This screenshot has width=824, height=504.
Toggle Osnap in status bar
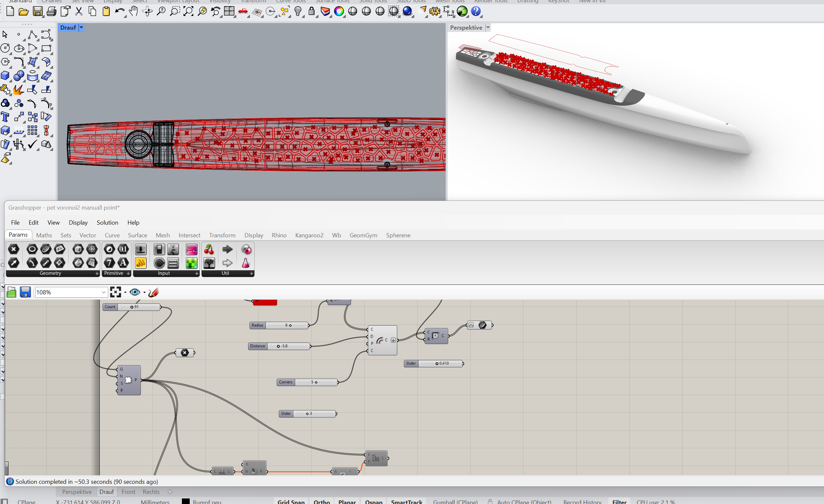373,501
